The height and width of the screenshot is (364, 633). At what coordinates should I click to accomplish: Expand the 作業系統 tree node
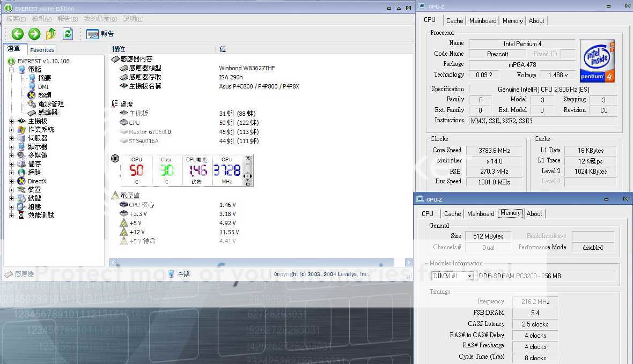click(x=12, y=130)
